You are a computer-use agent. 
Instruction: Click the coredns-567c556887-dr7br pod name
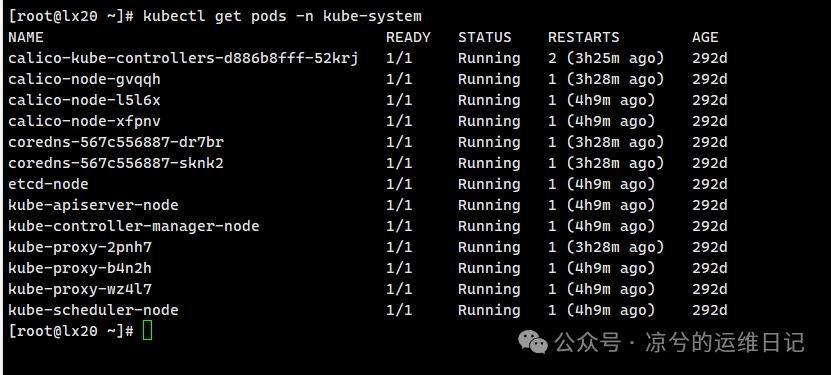[116, 142]
